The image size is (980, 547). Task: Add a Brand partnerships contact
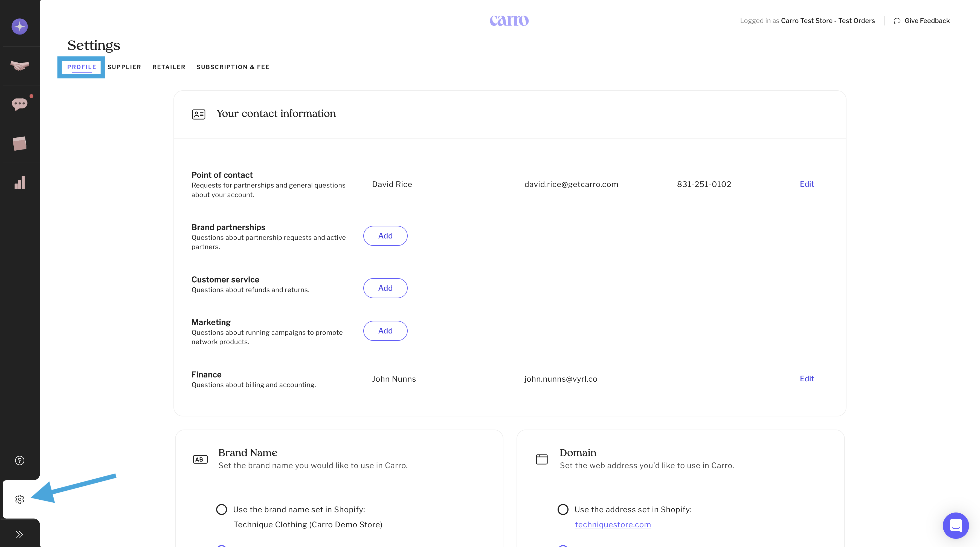tap(385, 236)
